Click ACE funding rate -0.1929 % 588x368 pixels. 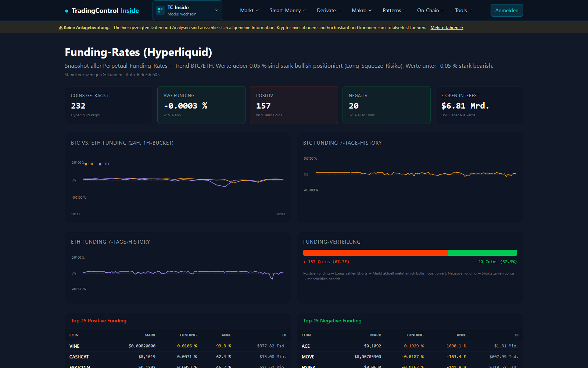coord(413,346)
